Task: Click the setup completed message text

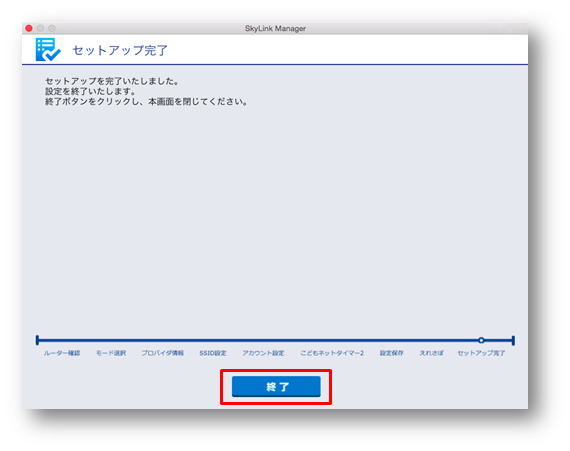Action: tap(146, 91)
